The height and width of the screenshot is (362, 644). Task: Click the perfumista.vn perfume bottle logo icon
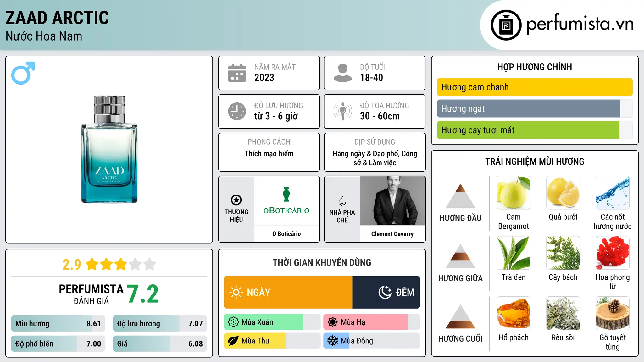coord(506,25)
